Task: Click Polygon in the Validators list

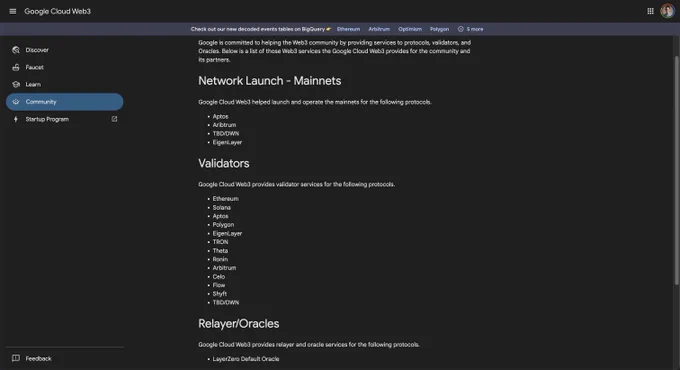Action: click(223, 225)
